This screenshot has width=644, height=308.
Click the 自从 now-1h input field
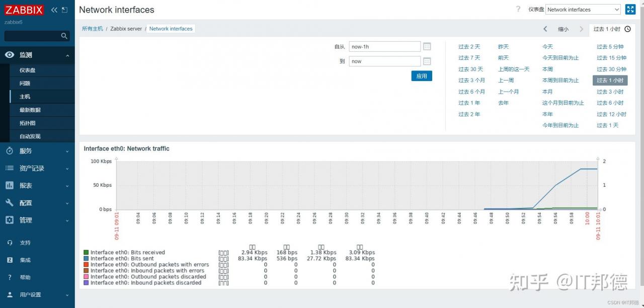pos(385,46)
